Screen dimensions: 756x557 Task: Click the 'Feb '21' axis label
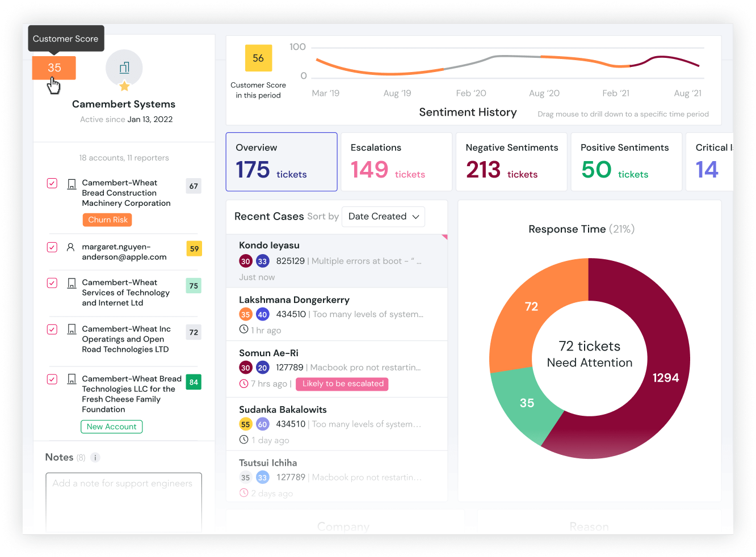point(616,94)
